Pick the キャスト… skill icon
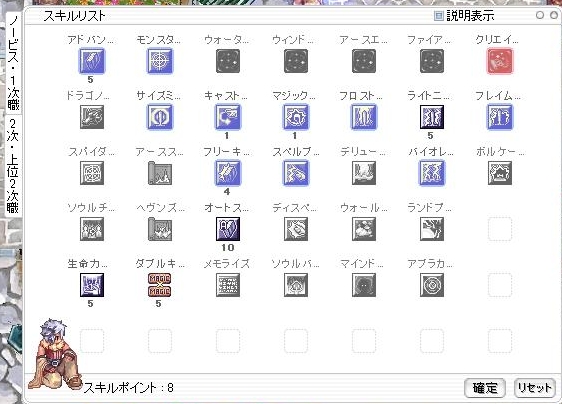Viewport: 562px width, 404px height. click(228, 117)
